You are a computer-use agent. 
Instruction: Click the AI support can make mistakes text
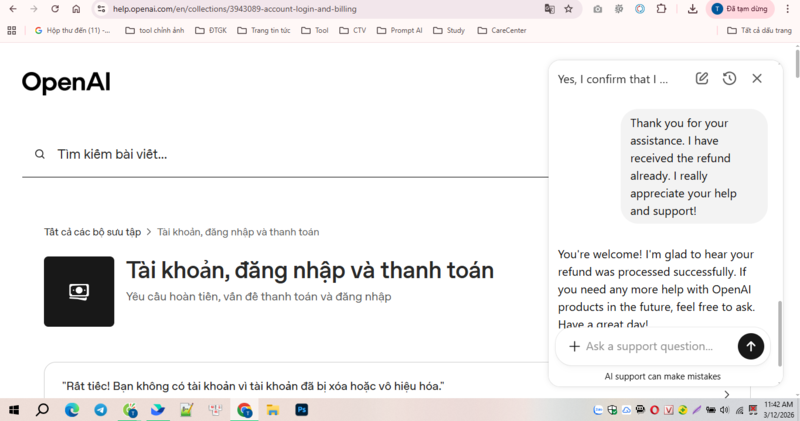click(x=662, y=377)
